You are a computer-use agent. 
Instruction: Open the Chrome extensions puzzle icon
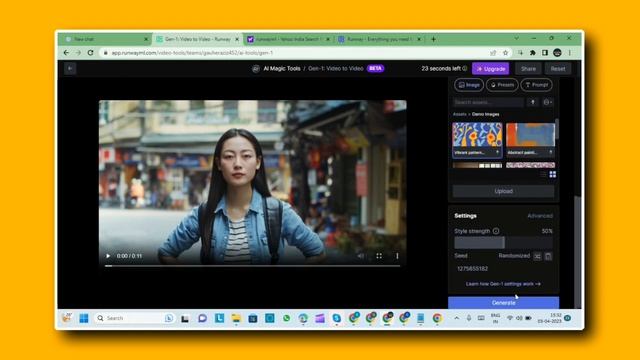pos(533,53)
